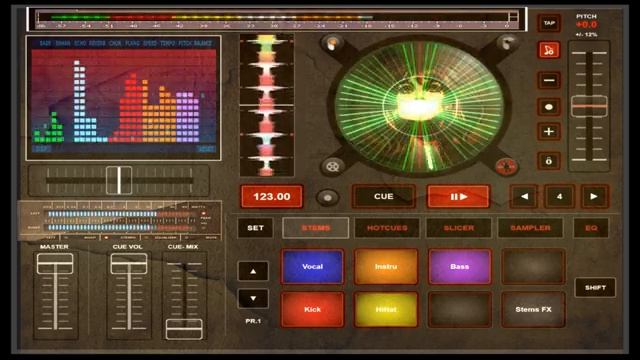The height and width of the screenshot is (360, 640).
Task: Toggle the yellow Hihat stem pad
Action: [386, 309]
